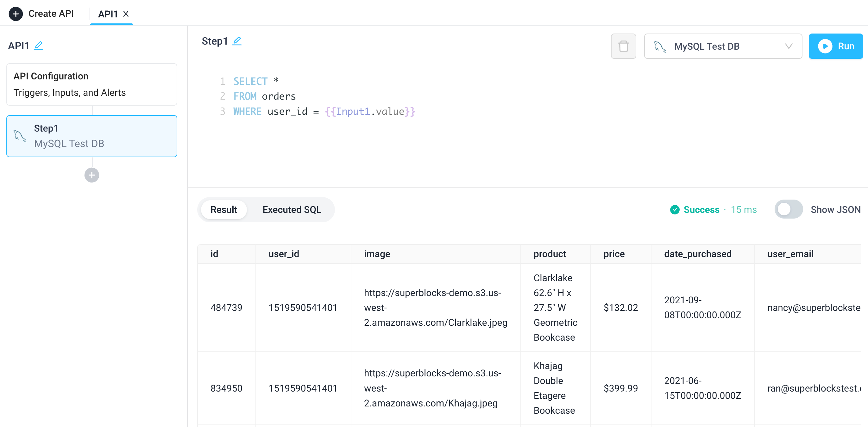This screenshot has width=868, height=427.
Task: Select the Result tab
Action: pyautogui.click(x=223, y=209)
